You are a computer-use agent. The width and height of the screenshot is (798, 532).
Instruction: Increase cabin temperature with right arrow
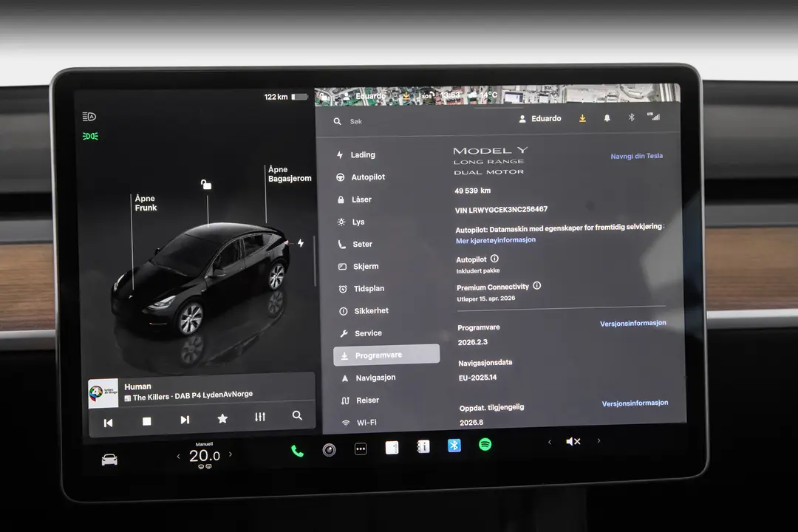point(231,454)
